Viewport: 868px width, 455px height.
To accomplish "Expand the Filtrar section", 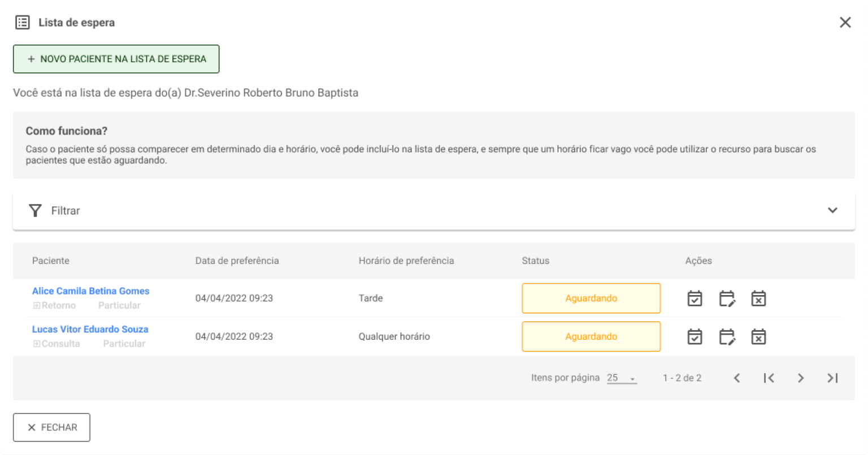I will coord(832,210).
